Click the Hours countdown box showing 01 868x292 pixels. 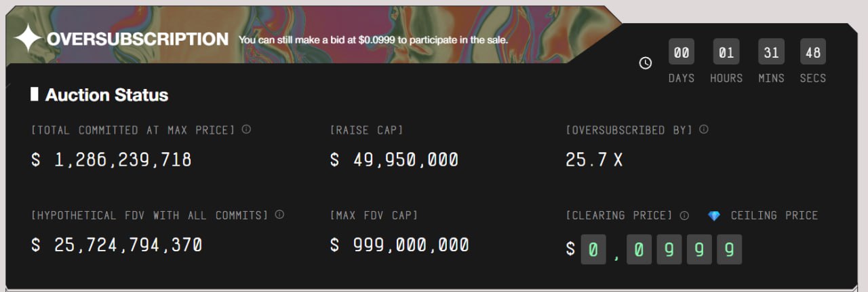coord(726,52)
